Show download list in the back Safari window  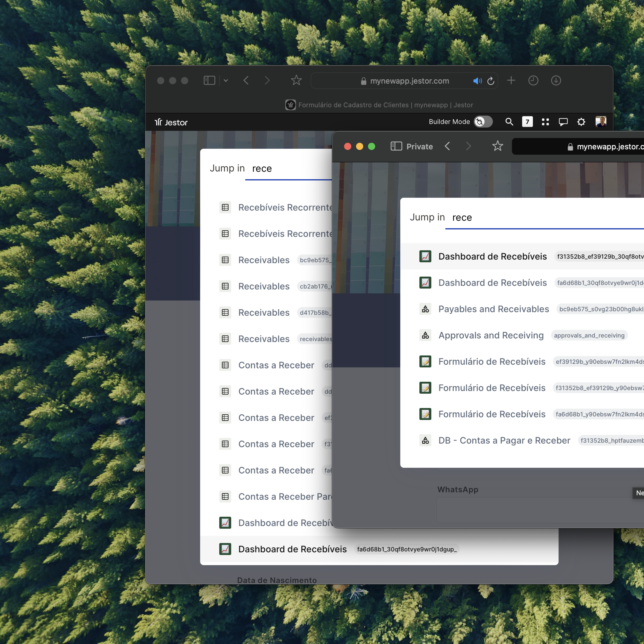point(556,80)
